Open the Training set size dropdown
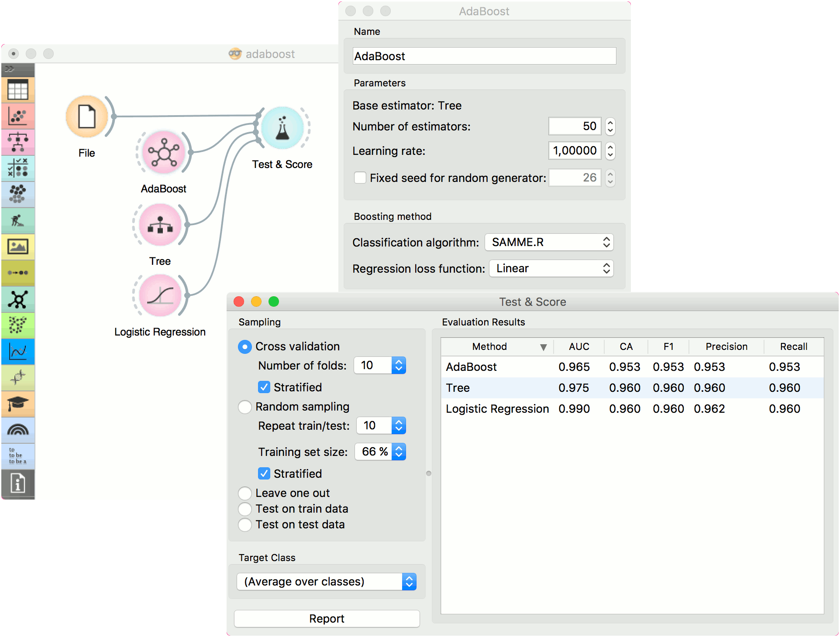840x637 pixels. point(380,452)
